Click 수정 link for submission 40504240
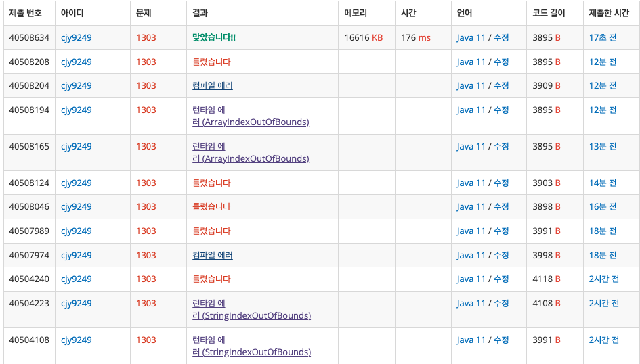This screenshot has height=364, width=640. pyautogui.click(x=501, y=279)
